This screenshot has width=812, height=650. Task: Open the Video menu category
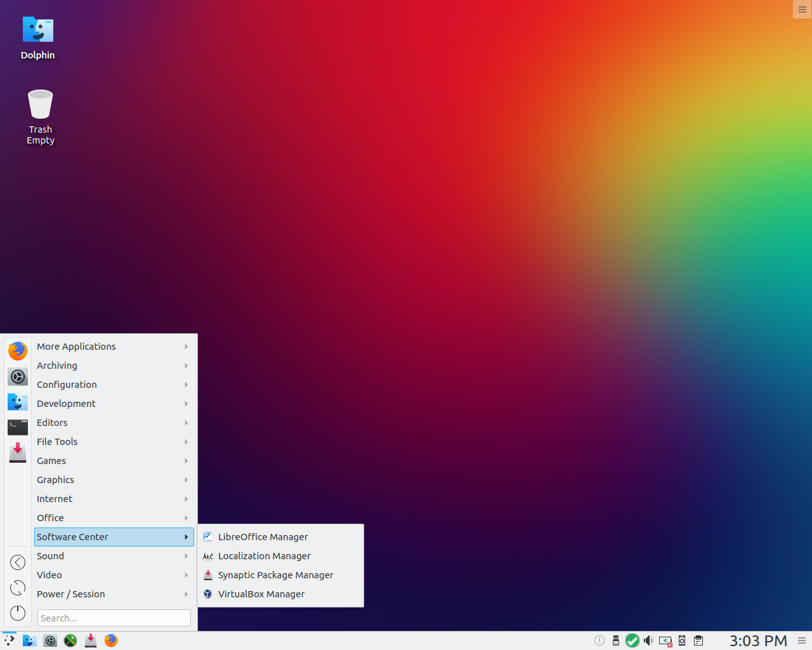pyautogui.click(x=114, y=575)
